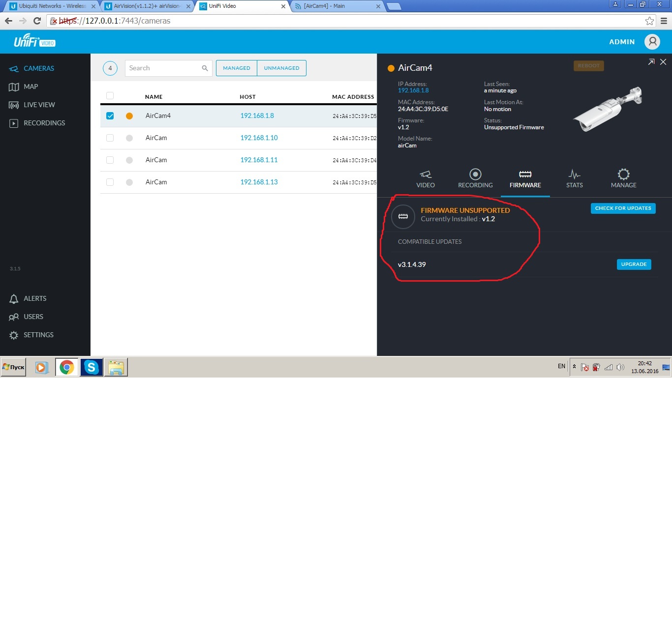672x641 pixels.
Task: Click the UniFi Video logo
Action: pos(34,41)
